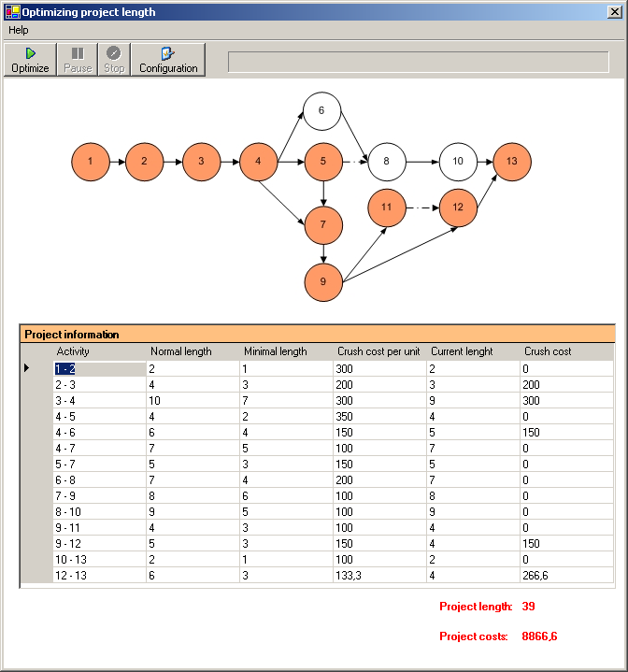Click the Minimal length column header
The width and height of the screenshot is (628, 672).
(x=286, y=351)
